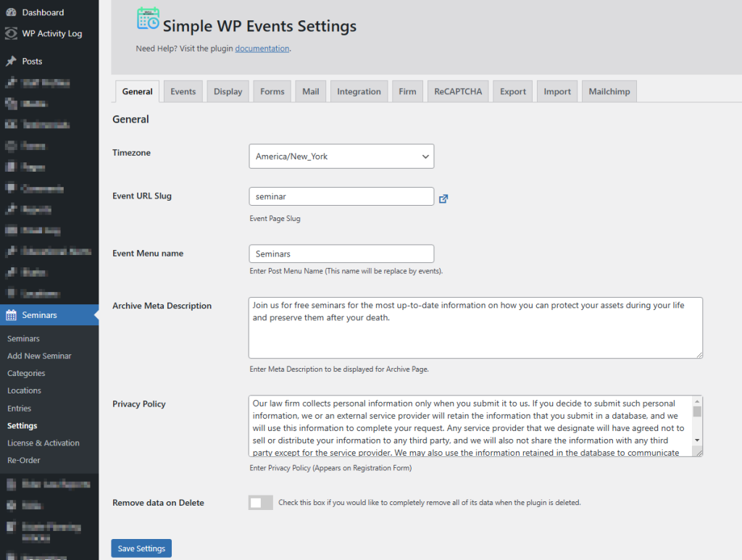Click the Save Settings button
The width and height of the screenshot is (742, 560).
click(141, 548)
